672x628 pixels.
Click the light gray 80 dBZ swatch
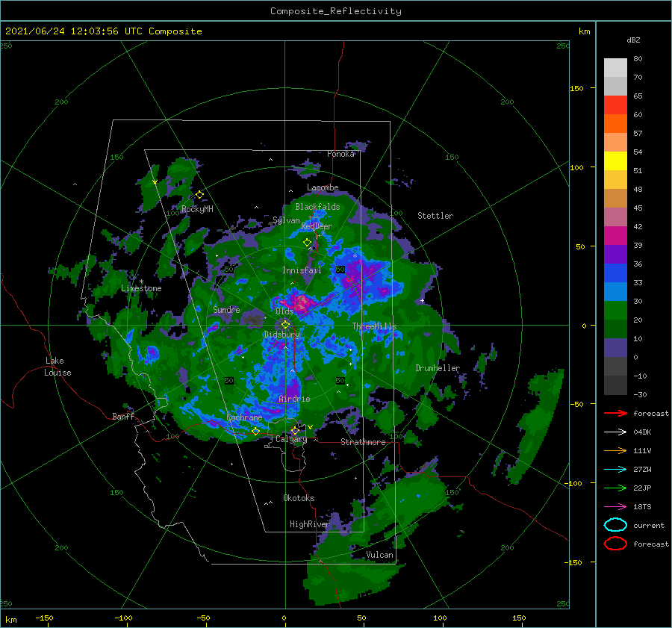pyautogui.click(x=615, y=67)
